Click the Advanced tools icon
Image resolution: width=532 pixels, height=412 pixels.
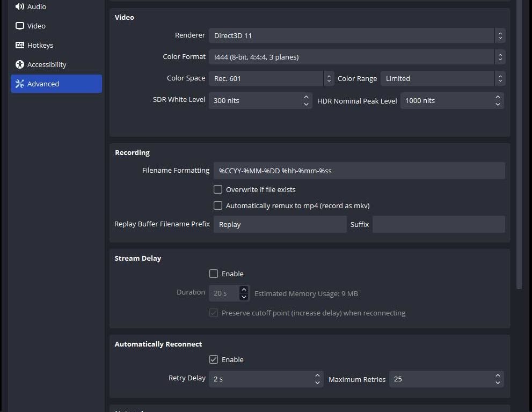[20, 84]
